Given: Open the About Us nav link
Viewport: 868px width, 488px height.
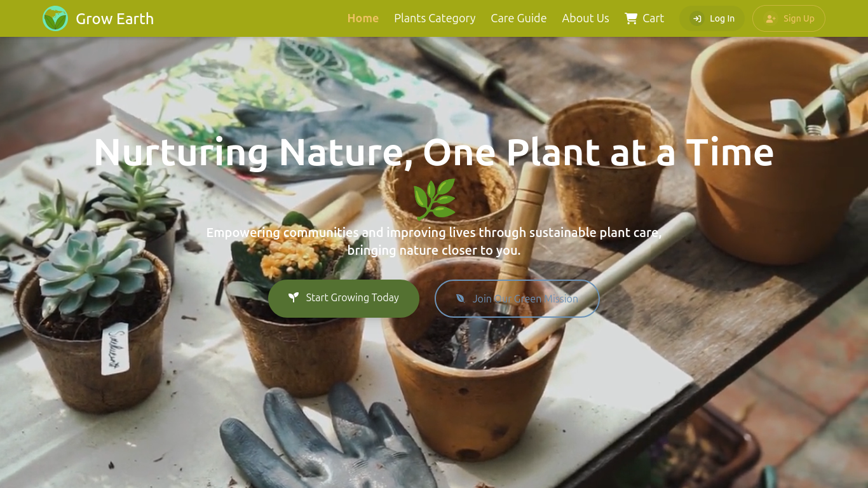Looking at the screenshot, I should [585, 18].
